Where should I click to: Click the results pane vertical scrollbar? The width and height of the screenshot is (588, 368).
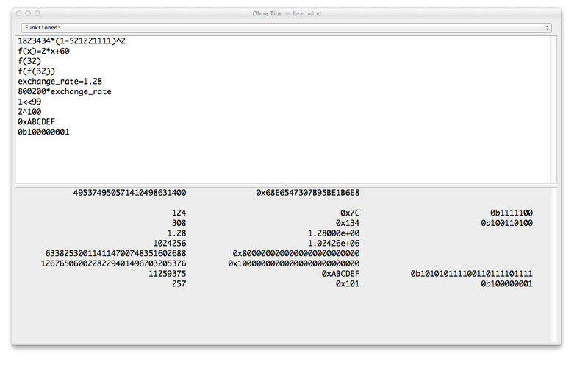[x=554, y=266]
